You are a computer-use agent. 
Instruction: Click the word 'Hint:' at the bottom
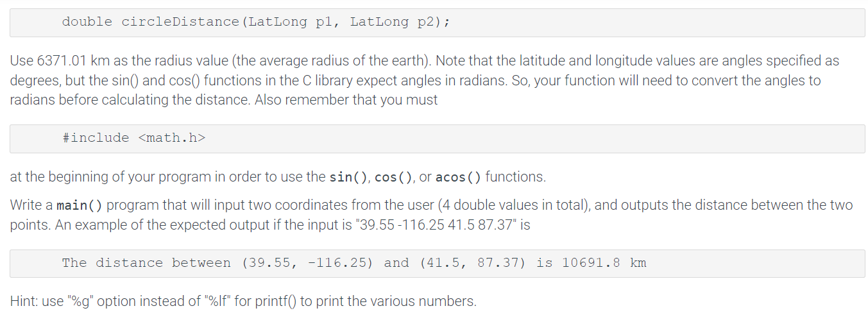point(24,301)
